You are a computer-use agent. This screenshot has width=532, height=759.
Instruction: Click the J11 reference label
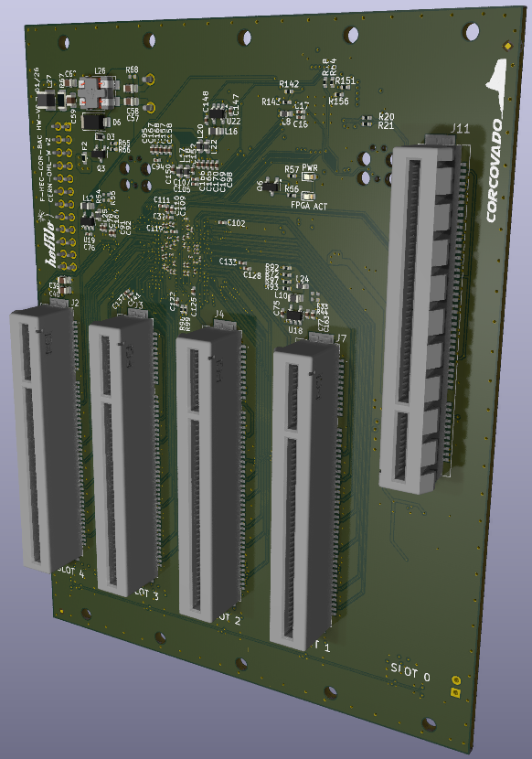click(461, 128)
